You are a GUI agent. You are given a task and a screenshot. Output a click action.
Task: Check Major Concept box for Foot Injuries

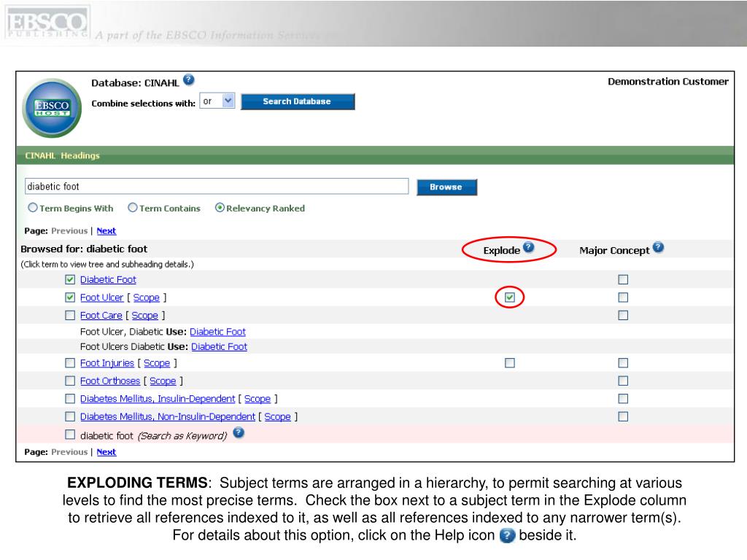pyautogui.click(x=623, y=363)
